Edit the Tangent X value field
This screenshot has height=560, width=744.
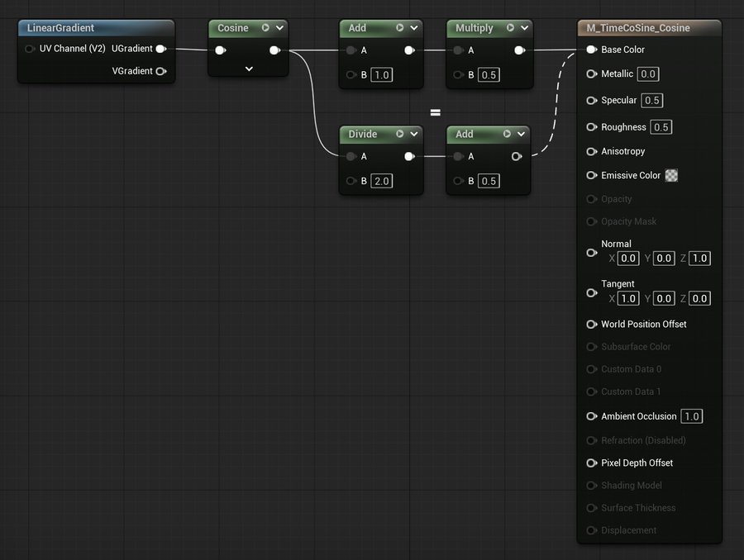pyautogui.click(x=628, y=299)
